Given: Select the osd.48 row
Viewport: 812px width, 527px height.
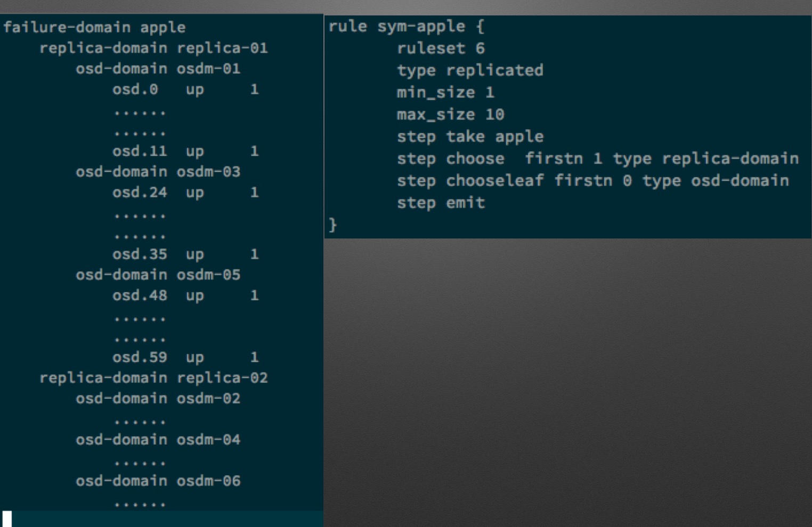Looking at the screenshot, I should point(185,295).
